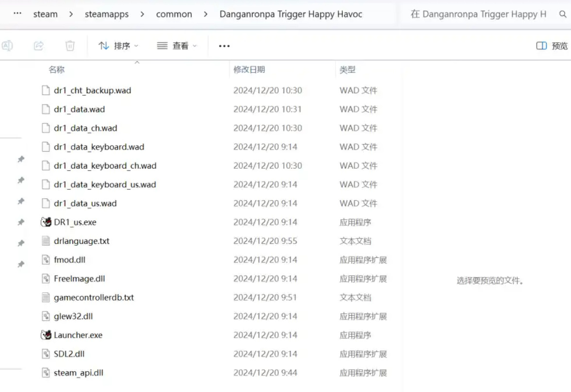Go to steamapps in the breadcrumb

[107, 14]
